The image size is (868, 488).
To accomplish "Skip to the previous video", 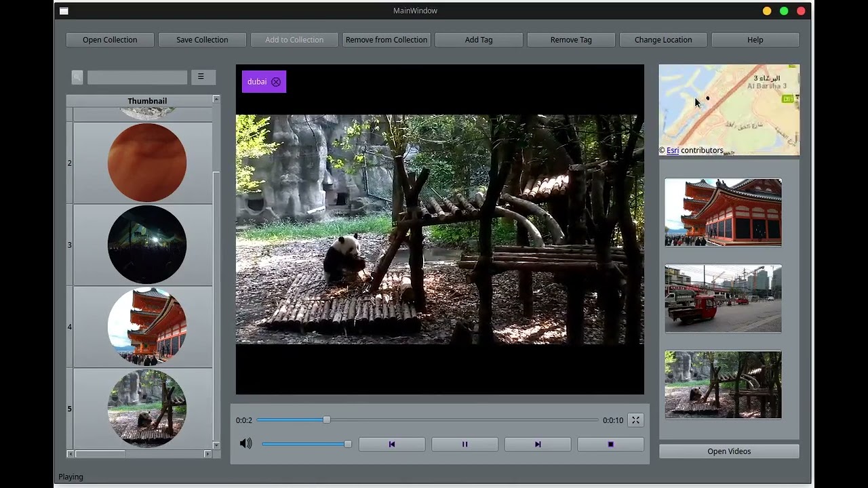I will (392, 445).
